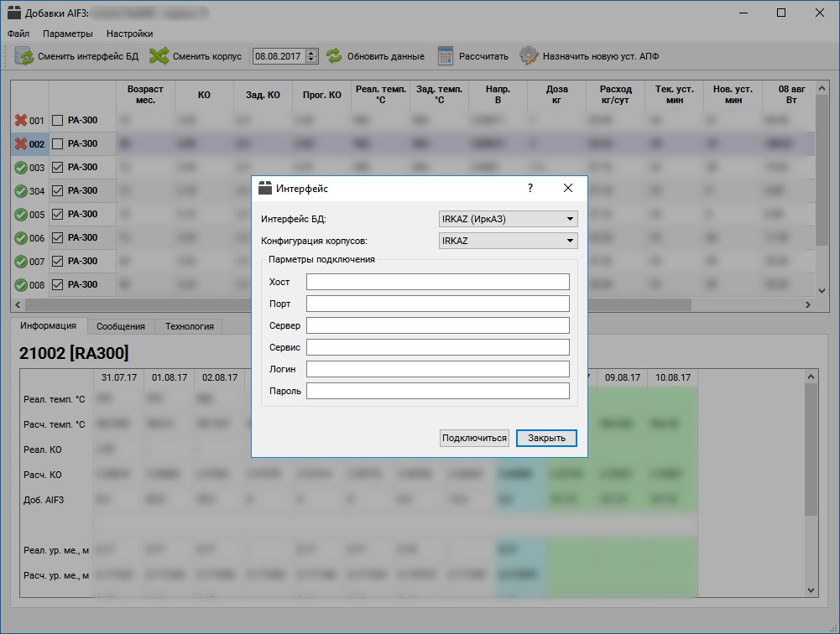Viewport: 840px width, 634px height.
Task: Click the Сменить интерфейс БД label
Action: (88, 56)
